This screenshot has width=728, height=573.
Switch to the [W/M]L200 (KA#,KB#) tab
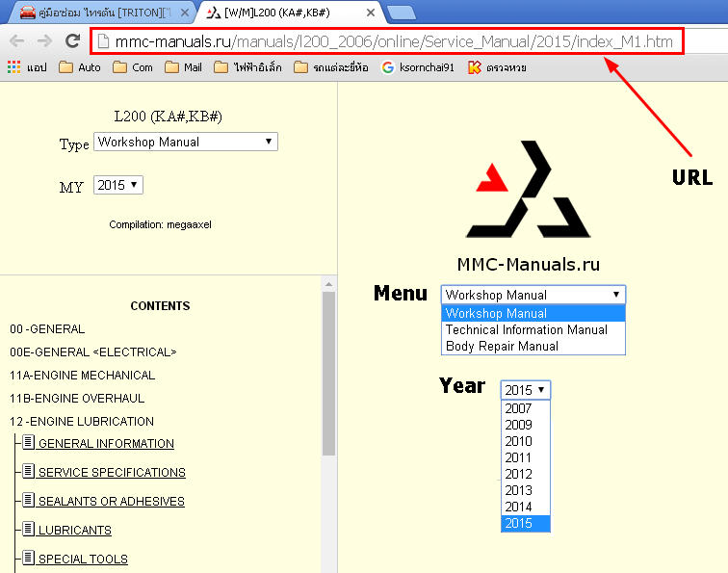coord(288,13)
